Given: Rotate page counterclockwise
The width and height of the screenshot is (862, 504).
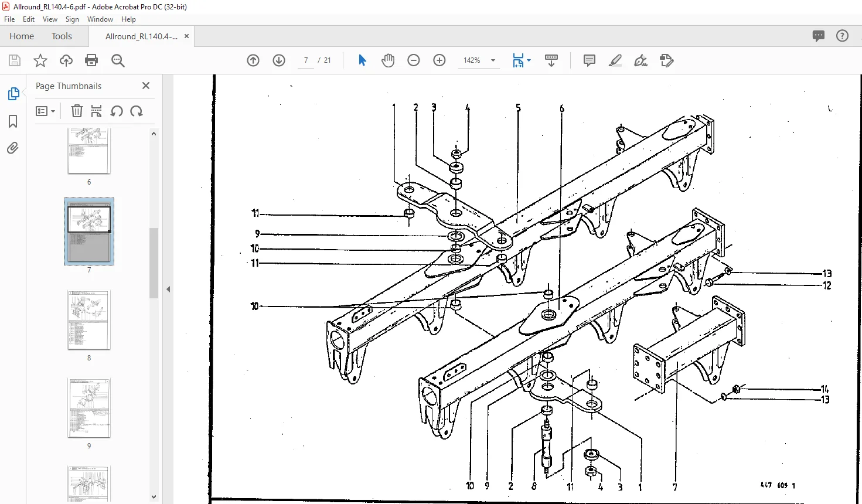Looking at the screenshot, I should (x=117, y=111).
